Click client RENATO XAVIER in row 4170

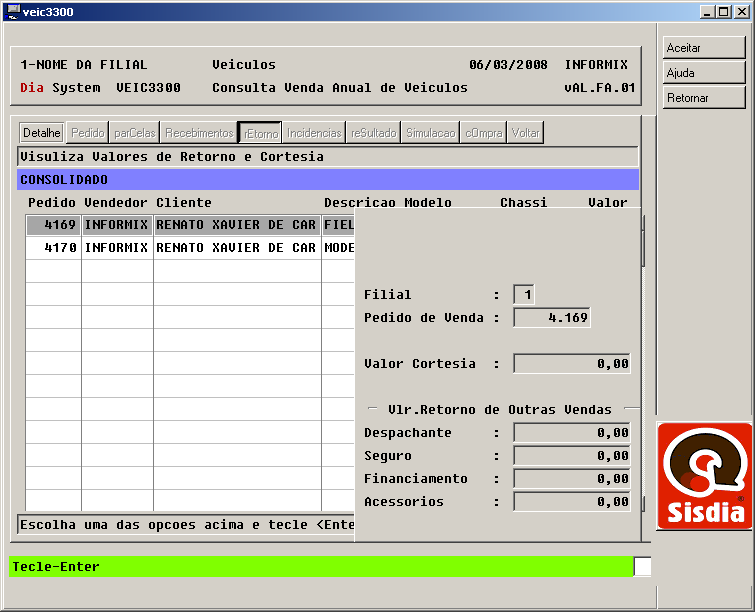tap(237, 247)
